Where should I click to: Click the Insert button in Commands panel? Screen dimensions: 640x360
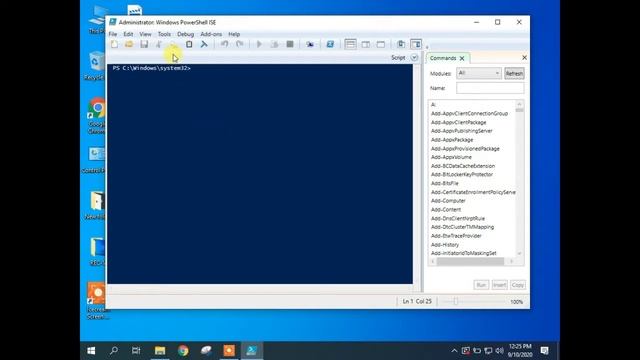tap(499, 285)
